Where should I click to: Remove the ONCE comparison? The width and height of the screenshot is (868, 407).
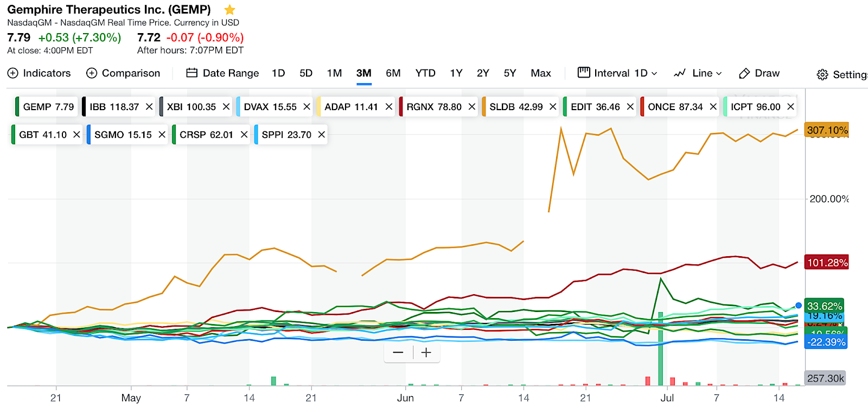coord(713,107)
